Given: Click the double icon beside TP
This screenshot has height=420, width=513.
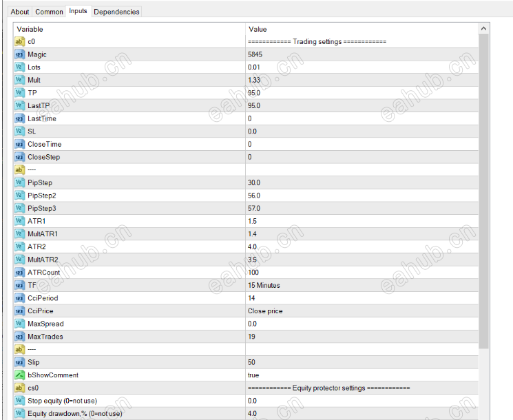Looking at the screenshot, I should point(19,93).
